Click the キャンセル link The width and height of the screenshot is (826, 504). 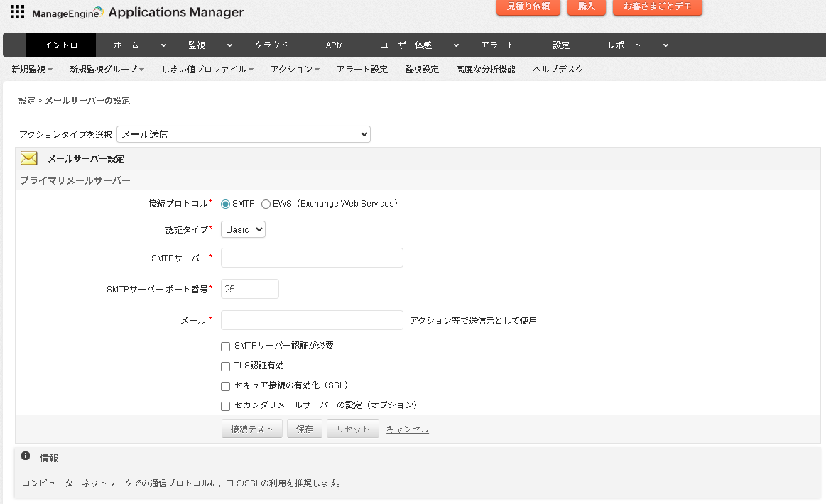pos(407,428)
